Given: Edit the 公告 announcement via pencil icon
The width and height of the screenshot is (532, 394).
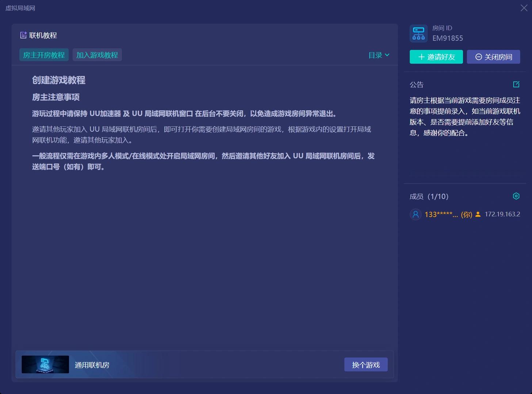Looking at the screenshot, I should 516,84.
